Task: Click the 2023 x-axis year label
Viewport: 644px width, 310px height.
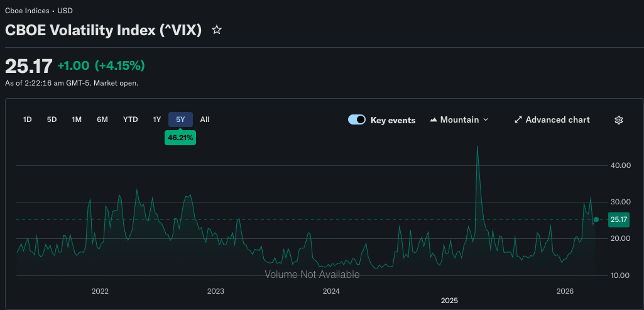Action: (x=216, y=291)
